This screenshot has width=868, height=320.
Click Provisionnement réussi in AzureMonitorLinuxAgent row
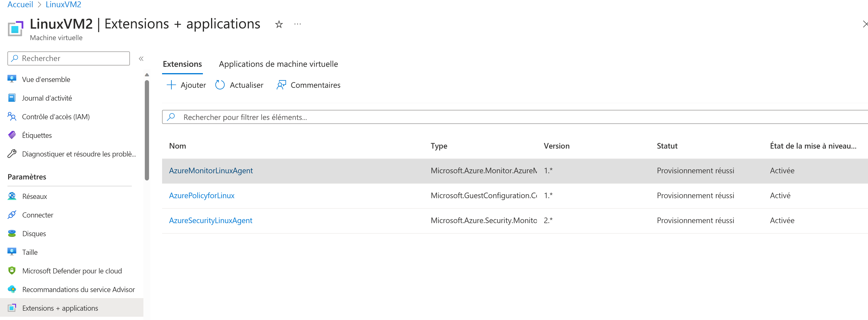pyautogui.click(x=695, y=171)
